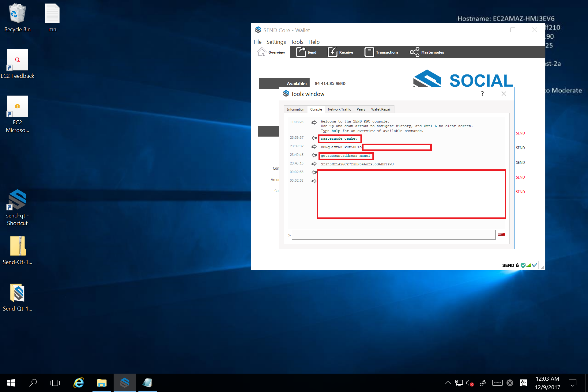
Task: Click the gray X circle tray icon
Action: (x=510, y=383)
